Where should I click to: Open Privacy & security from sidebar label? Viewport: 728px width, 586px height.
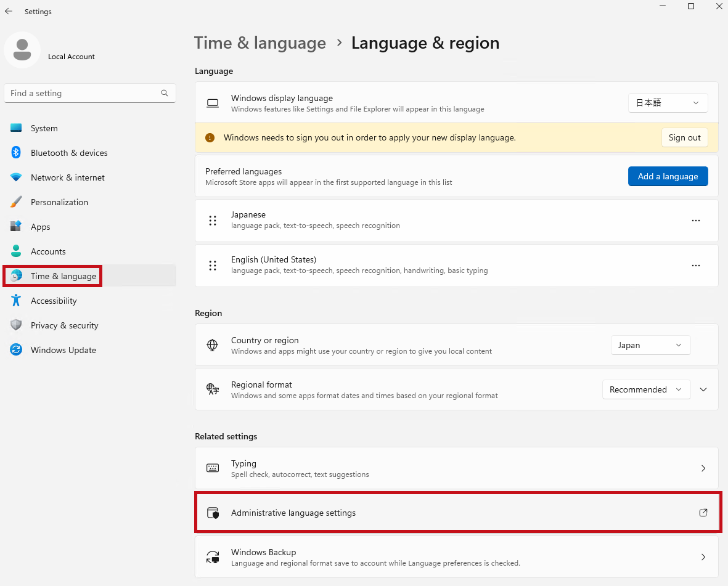(65, 325)
